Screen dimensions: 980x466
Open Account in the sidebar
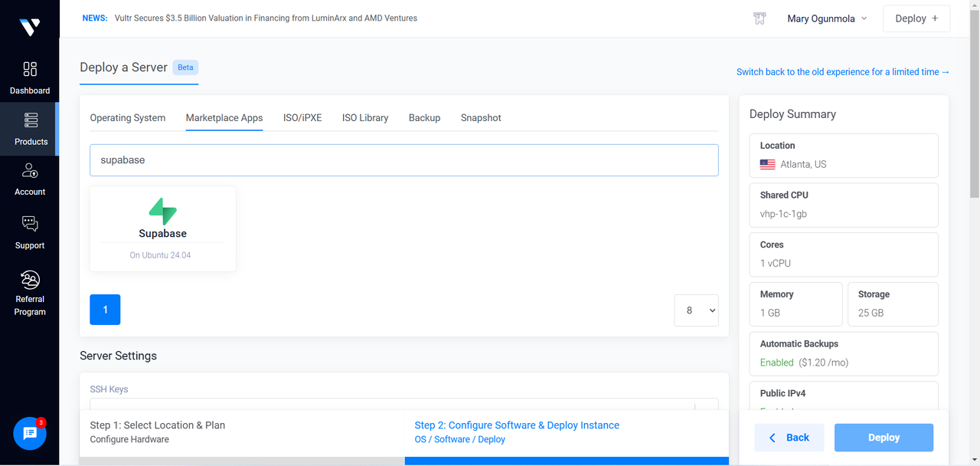30,180
